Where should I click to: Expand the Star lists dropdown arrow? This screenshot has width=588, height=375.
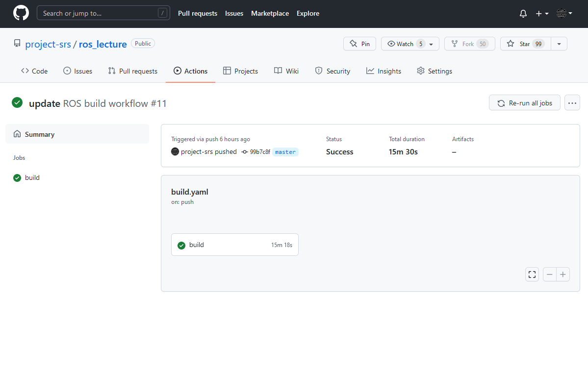click(559, 44)
